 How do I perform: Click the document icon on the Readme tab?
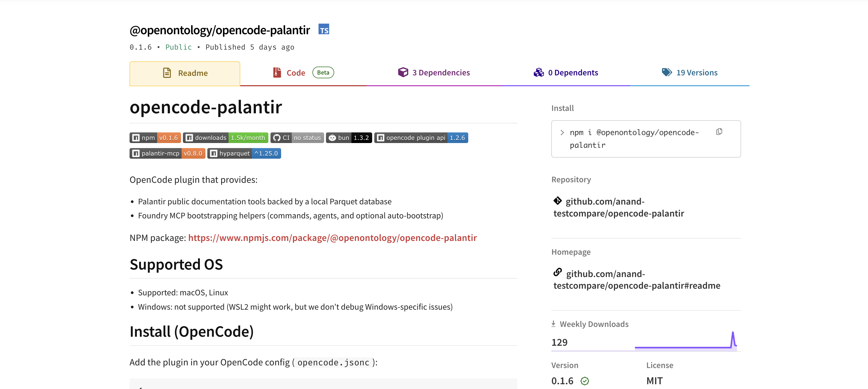point(167,73)
